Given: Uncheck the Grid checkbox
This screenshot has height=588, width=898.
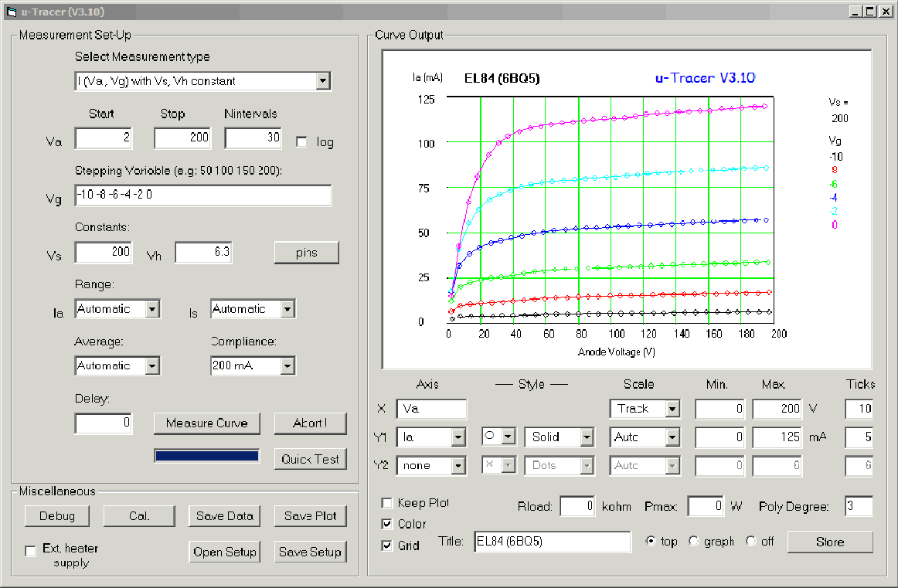Looking at the screenshot, I should pyautogui.click(x=387, y=546).
